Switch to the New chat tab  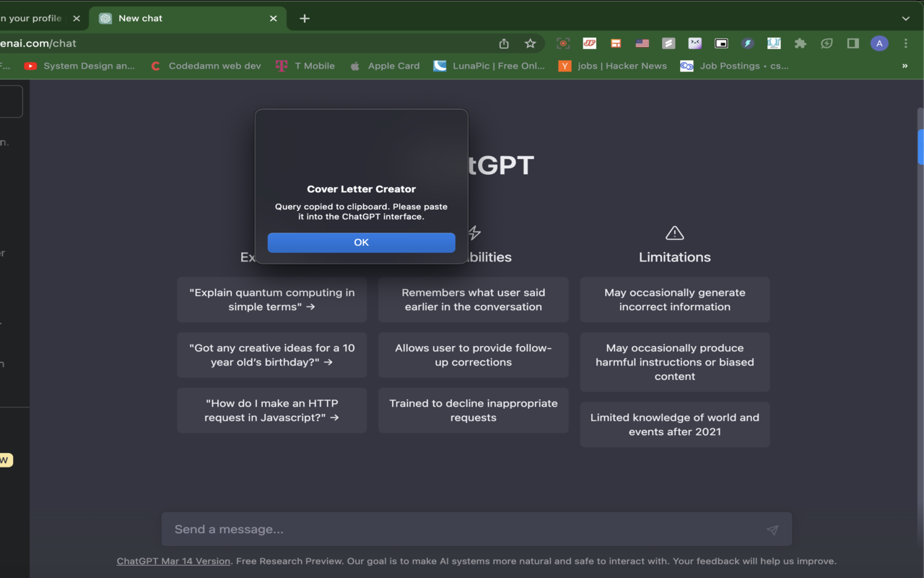[188, 19]
